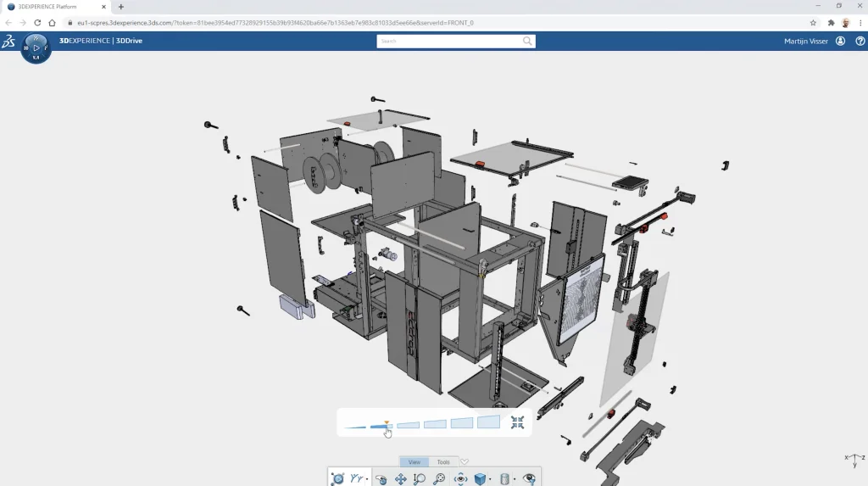
Task: Close the 3DEXPERIENCE Platform tab
Action: [103, 7]
